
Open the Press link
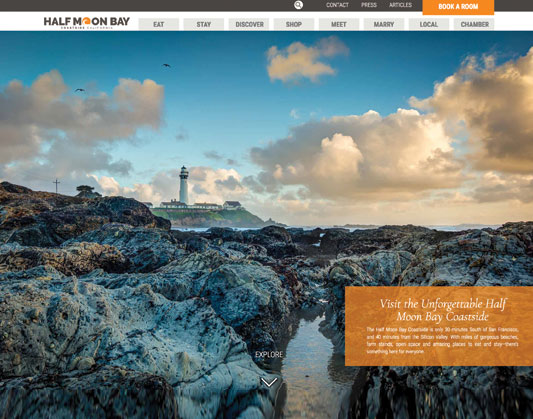click(x=369, y=5)
